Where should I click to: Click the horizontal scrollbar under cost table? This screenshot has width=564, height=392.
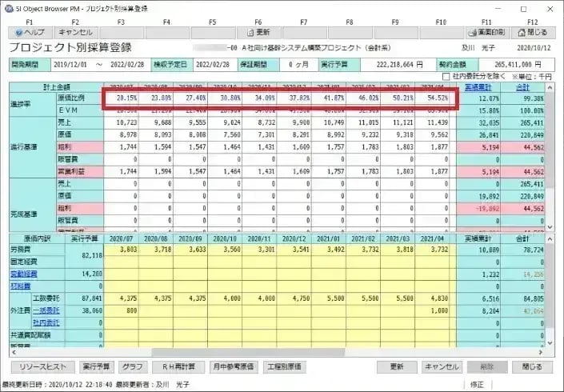click(240, 350)
